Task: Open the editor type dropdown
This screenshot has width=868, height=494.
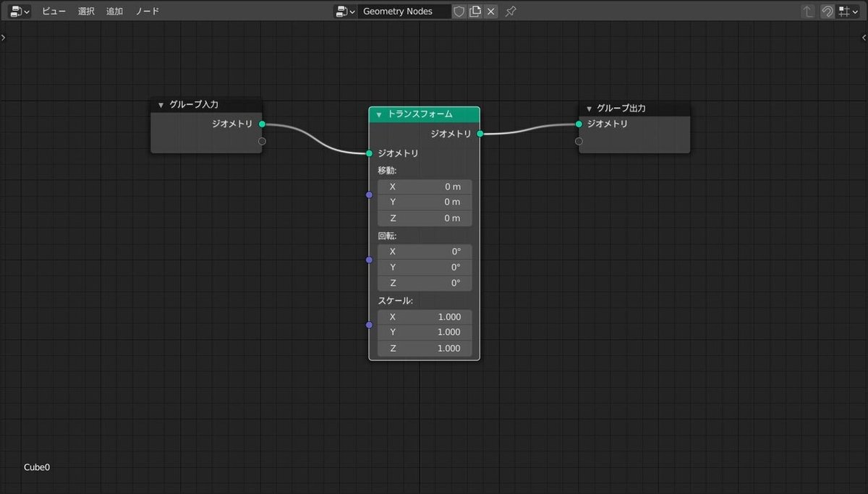Action: click(20, 11)
